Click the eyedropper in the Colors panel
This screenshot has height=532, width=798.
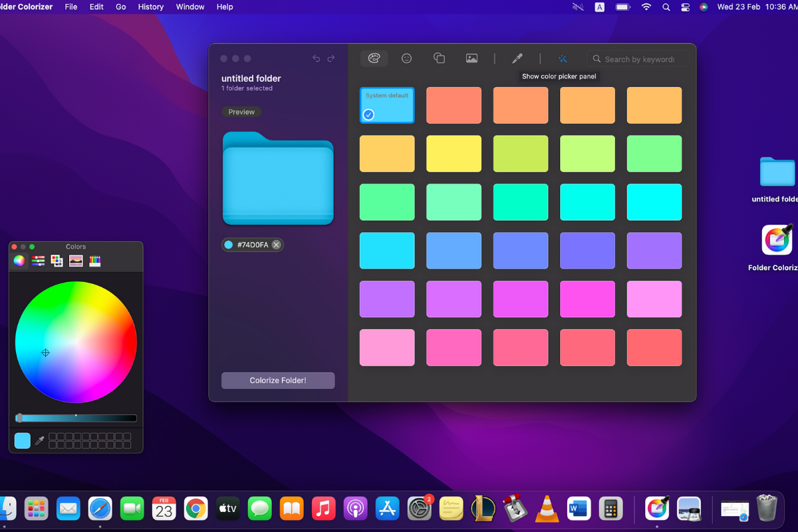click(x=40, y=440)
